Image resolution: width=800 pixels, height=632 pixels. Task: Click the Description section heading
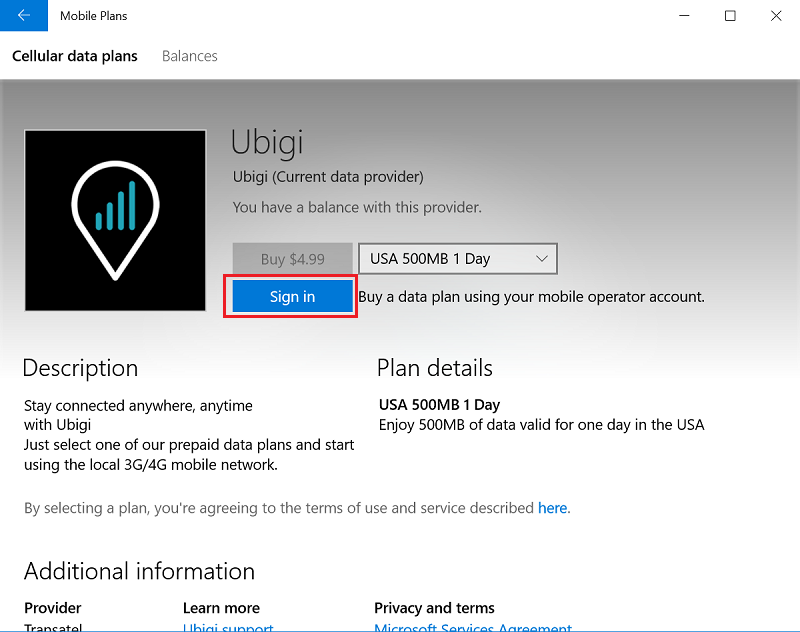pos(81,368)
